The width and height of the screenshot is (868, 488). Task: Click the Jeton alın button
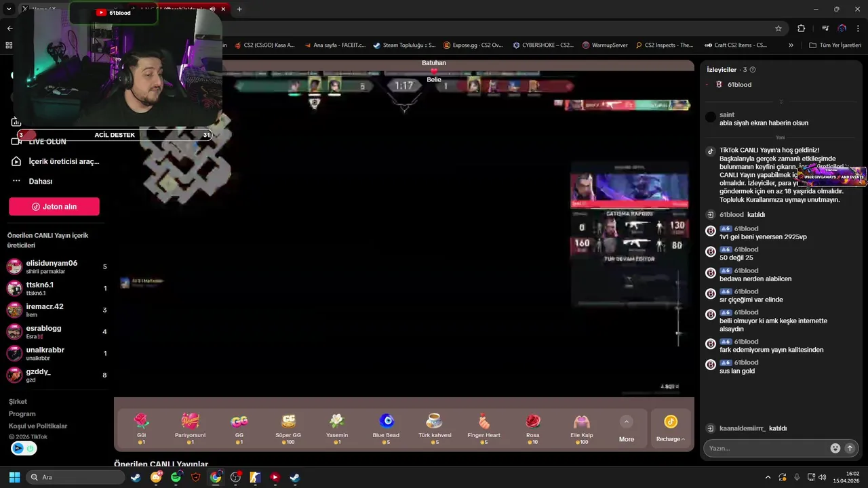coord(54,207)
